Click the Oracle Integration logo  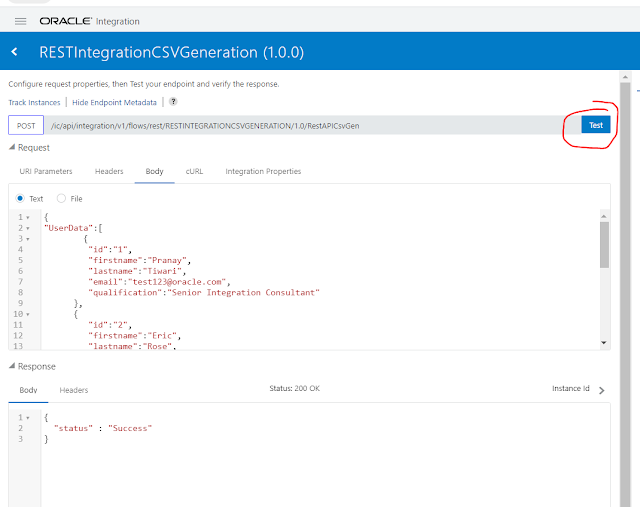(x=89, y=21)
